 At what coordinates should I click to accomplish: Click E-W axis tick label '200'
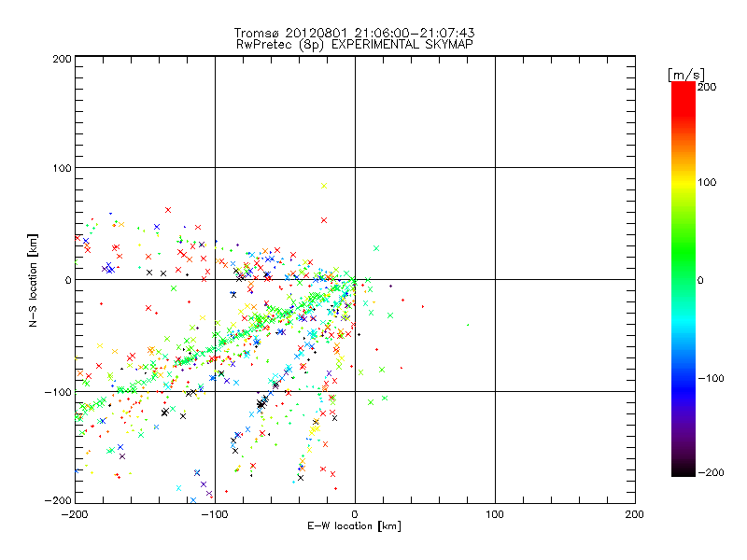635,514
